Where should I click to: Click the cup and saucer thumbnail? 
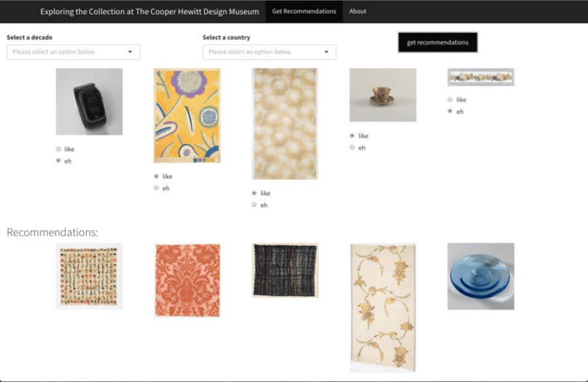tap(383, 95)
